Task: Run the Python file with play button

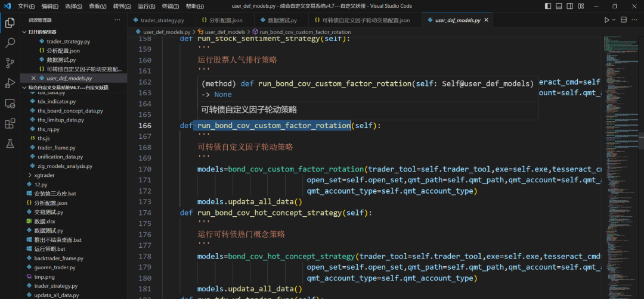Action: pos(606,20)
